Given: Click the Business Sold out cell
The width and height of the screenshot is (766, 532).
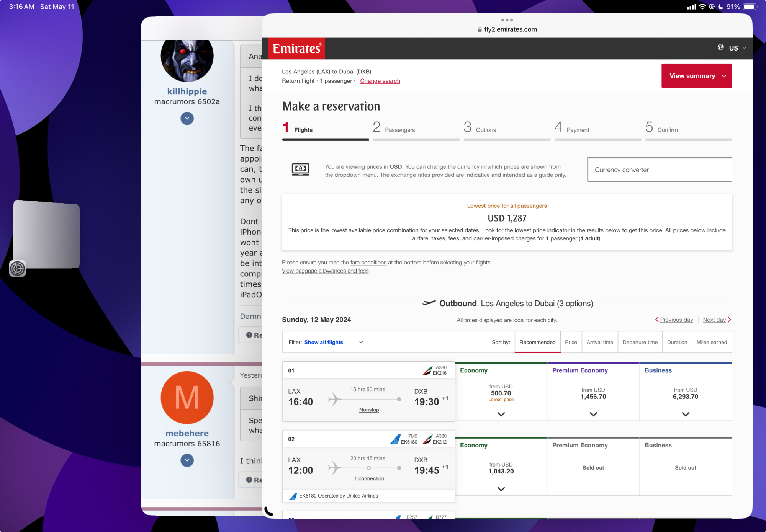Looking at the screenshot, I should [x=686, y=467].
